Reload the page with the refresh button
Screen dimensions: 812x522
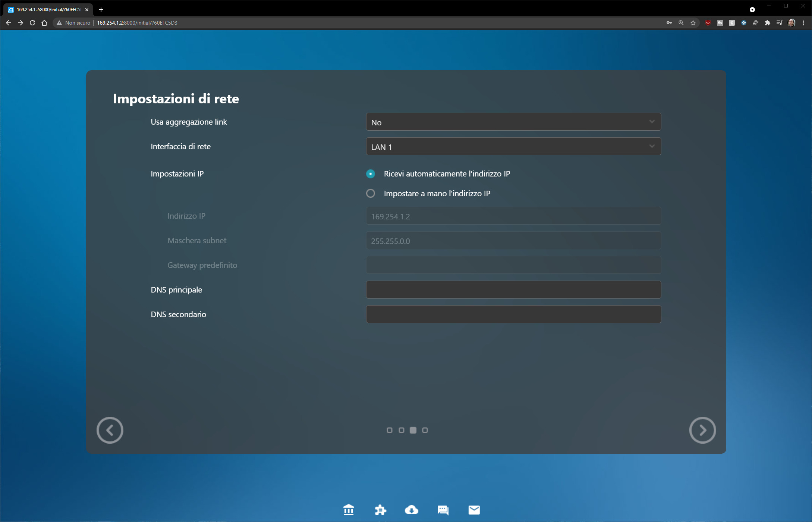tap(32, 23)
